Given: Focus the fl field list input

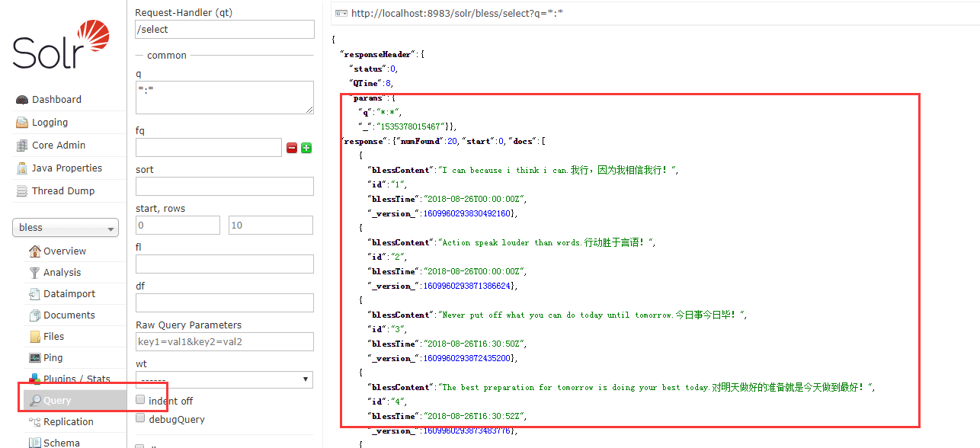Looking at the screenshot, I should point(225,264).
